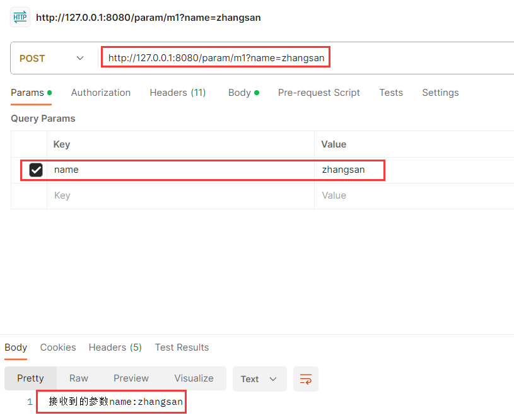
Task: Open the Text response format dropdown
Action: coord(259,379)
